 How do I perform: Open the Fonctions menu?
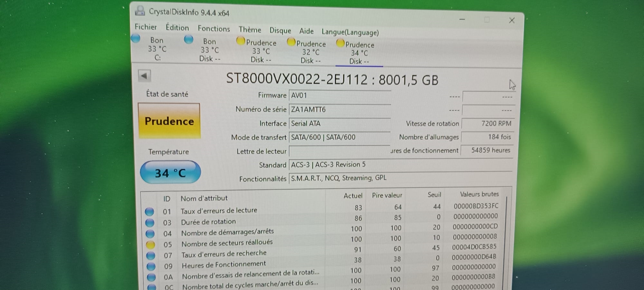pos(214,29)
